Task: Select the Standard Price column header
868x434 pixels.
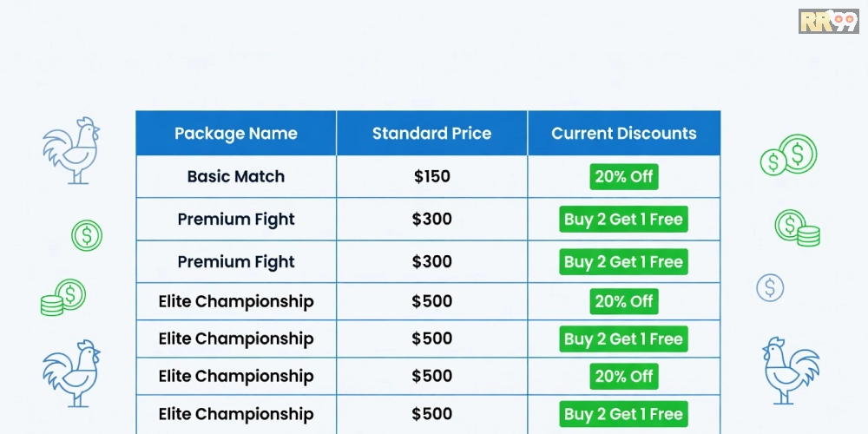Action: tap(431, 134)
